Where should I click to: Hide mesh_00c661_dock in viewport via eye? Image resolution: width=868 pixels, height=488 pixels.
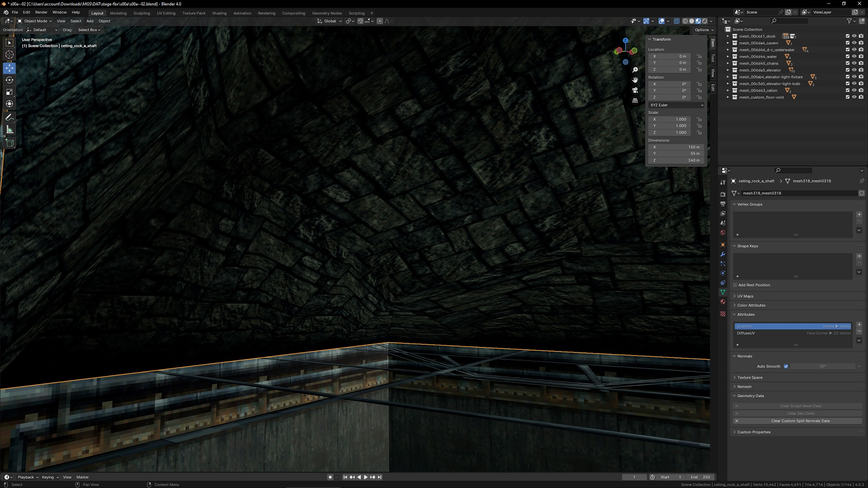coord(854,36)
